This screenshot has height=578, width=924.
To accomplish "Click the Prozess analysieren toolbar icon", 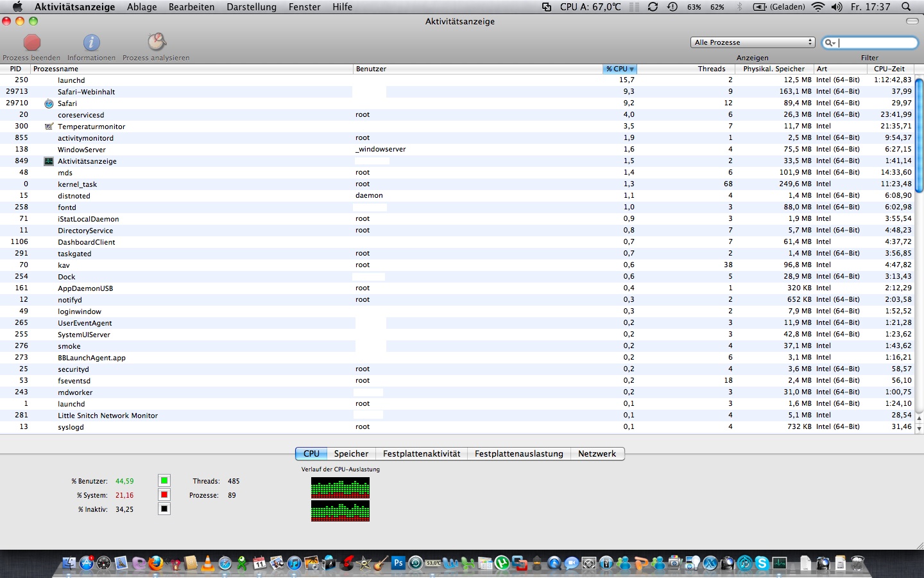I will point(156,43).
